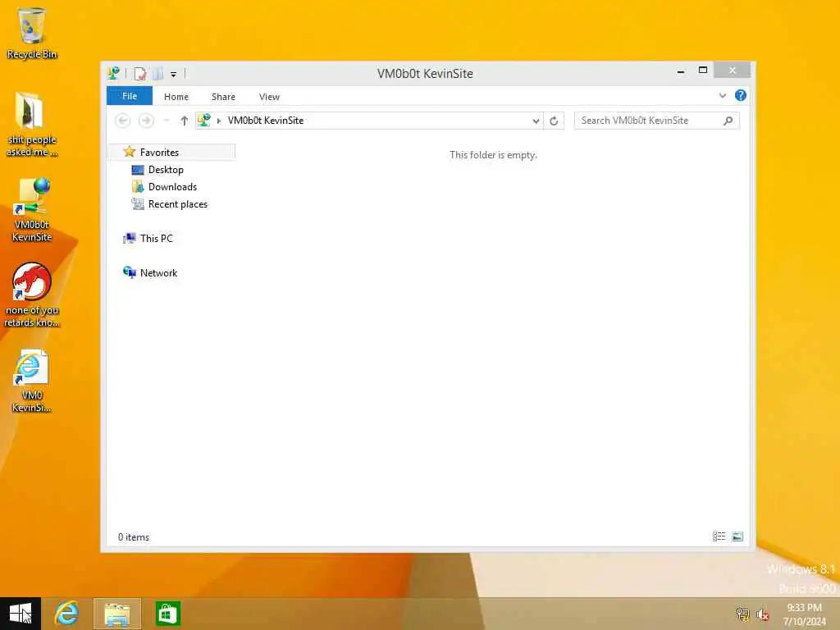
Task: Select the VM0b0t KevinSite network shortcut on desktop
Action: [x=32, y=209]
